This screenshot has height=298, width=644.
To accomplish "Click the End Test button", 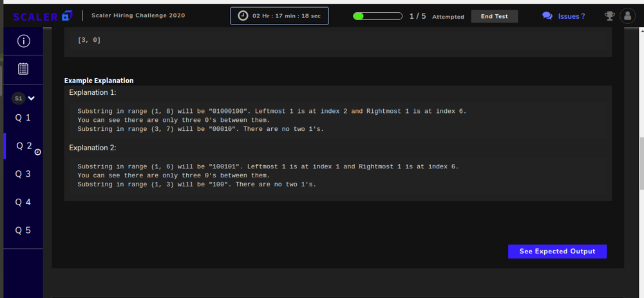I will pyautogui.click(x=495, y=17).
